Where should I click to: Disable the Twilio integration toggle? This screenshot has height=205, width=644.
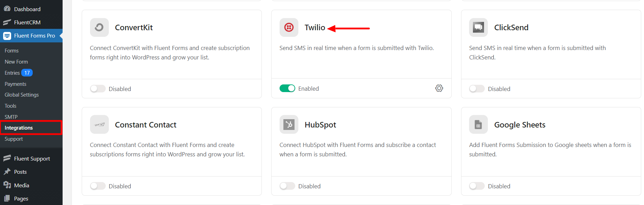[287, 89]
